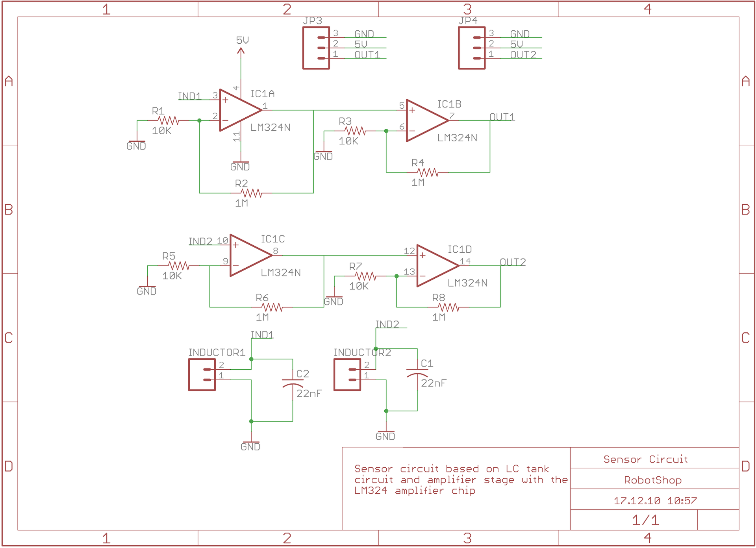Click the Sensor Circuit title text
The width and height of the screenshot is (756, 548).
pyautogui.click(x=645, y=459)
